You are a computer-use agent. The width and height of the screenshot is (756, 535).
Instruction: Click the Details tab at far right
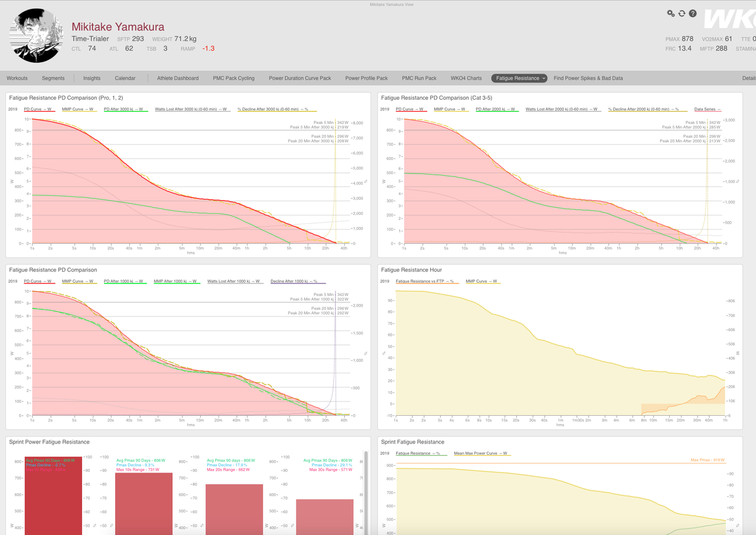click(x=749, y=78)
